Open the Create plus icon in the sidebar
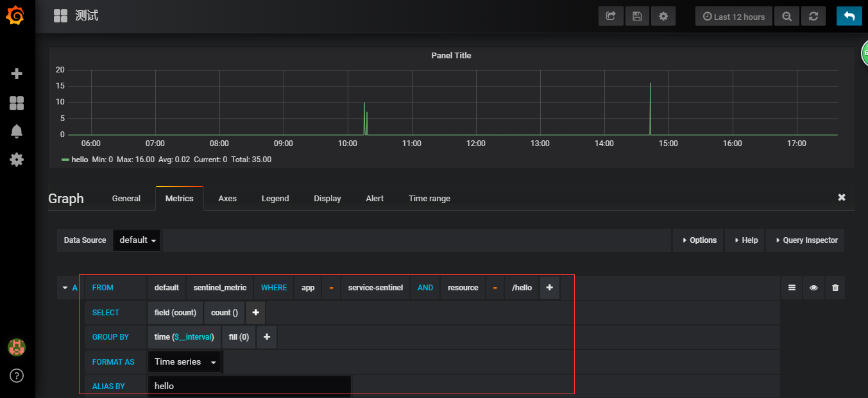Image resolution: width=868 pixels, height=398 pixels. (x=16, y=74)
